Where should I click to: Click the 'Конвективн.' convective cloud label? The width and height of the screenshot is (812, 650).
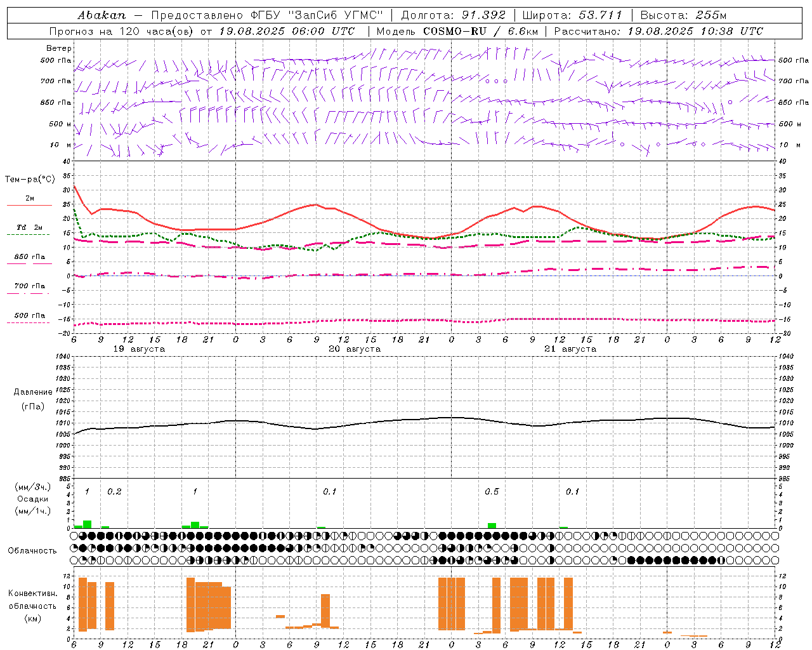pos(32,594)
